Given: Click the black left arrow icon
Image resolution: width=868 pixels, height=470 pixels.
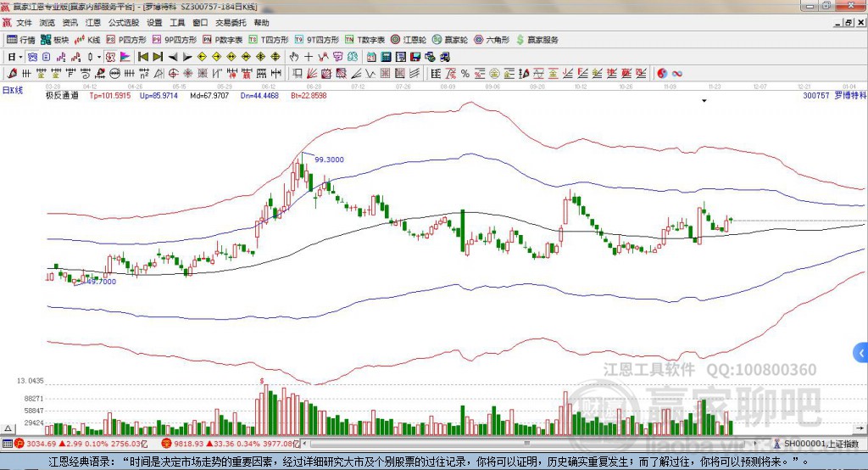Looking at the screenshot, I should pyautogui.click(x=173, y=57).
